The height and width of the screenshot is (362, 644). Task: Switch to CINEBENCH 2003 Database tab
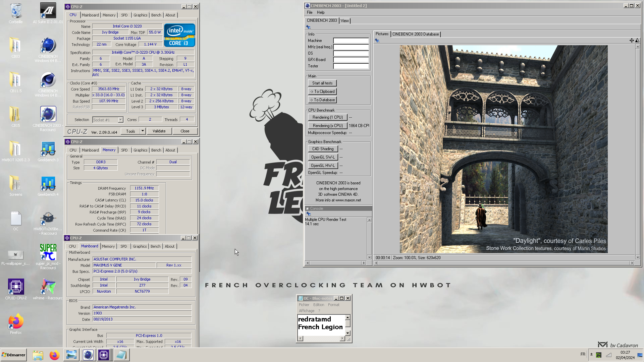[x=416, y=34]
